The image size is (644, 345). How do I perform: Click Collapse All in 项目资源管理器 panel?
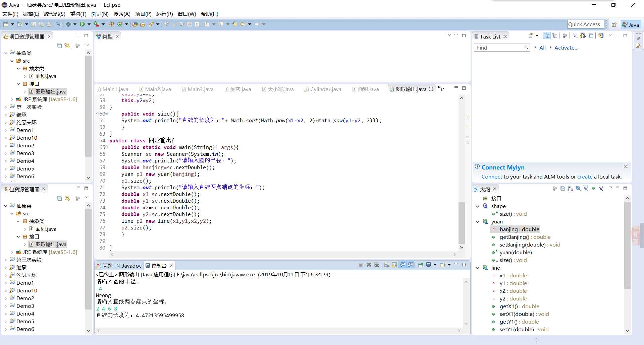[59, 46]
